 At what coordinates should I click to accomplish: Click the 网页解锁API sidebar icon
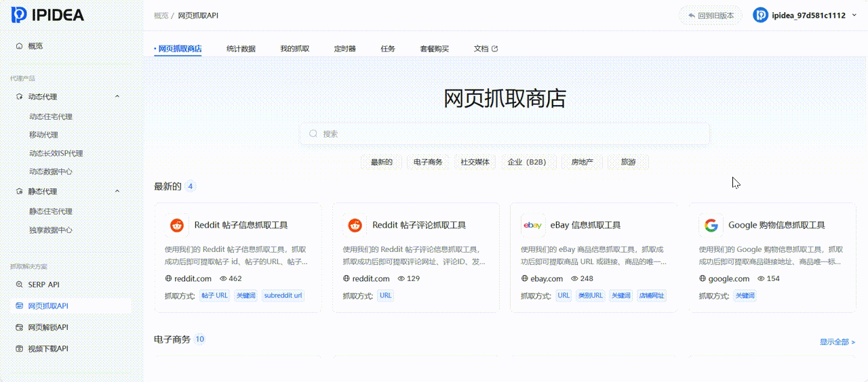[19, 327]
